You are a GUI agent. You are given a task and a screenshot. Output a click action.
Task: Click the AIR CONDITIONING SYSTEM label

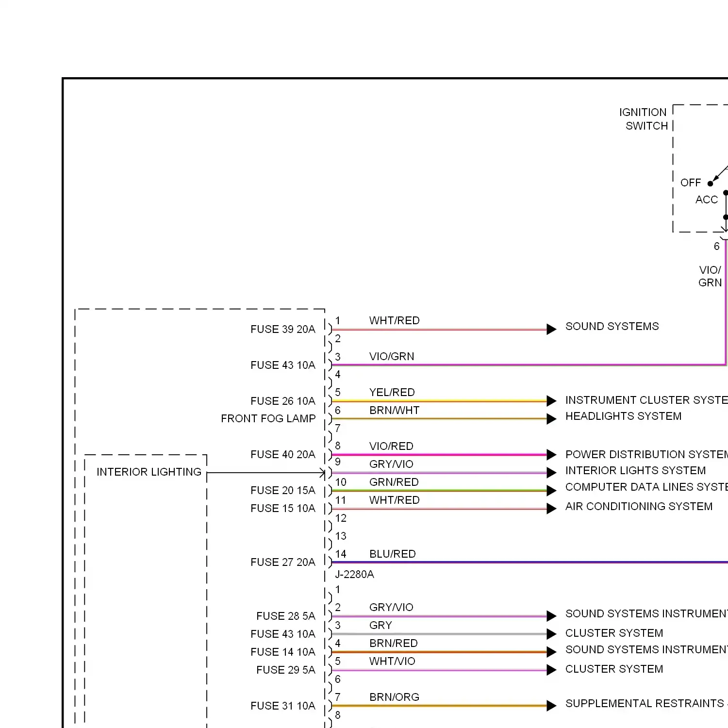(x=639, y=506)
